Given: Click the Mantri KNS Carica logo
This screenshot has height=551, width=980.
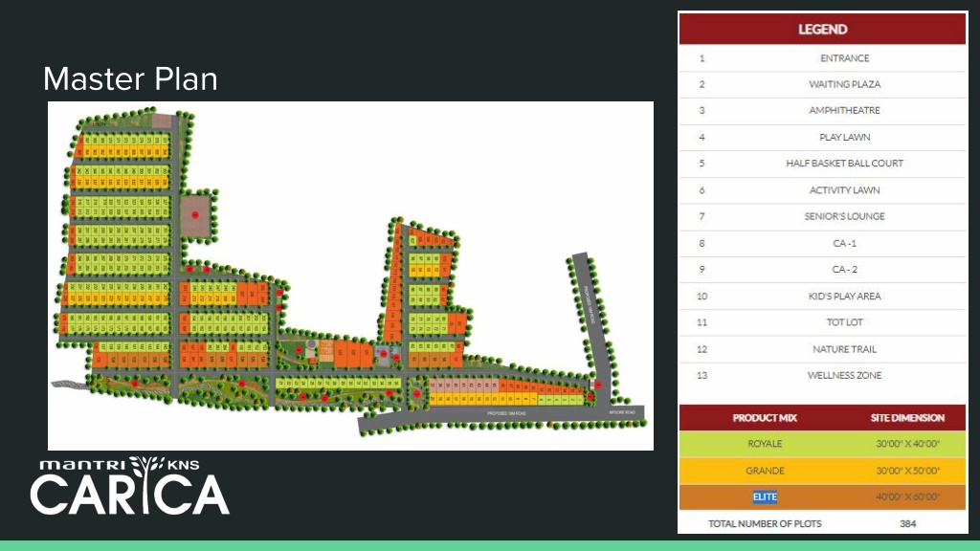Looking at the screenshot, I should click(x=130, y=485).
